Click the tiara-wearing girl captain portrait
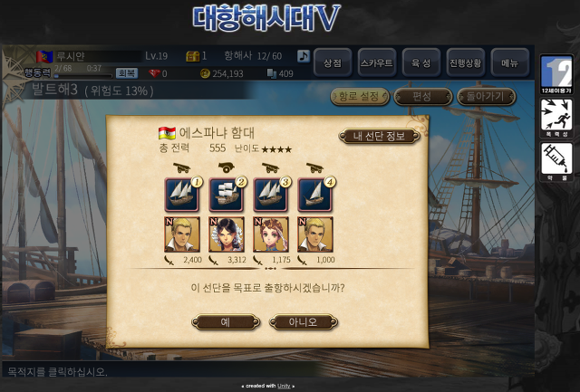The width and height of the screenshot is (580, 392). click(x=271, y=234)
